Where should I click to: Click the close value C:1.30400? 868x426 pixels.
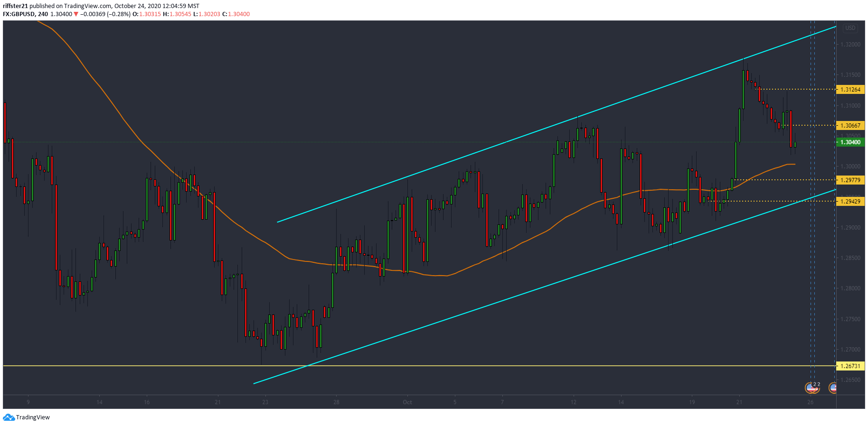(236, 14)
